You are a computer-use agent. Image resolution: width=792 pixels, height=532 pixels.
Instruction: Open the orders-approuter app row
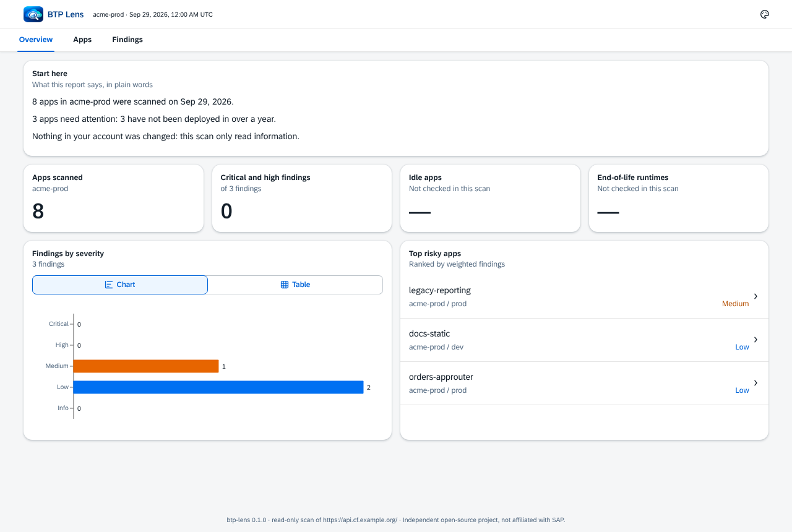(x=584, y=384)
